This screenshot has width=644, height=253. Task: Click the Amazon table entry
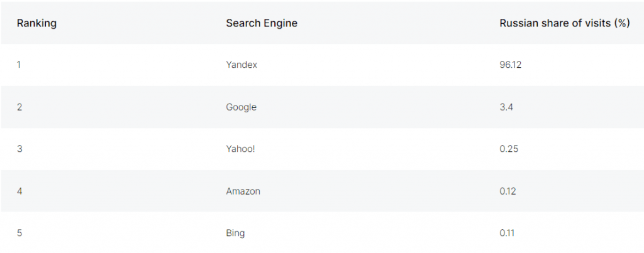[x=243, y=191]
